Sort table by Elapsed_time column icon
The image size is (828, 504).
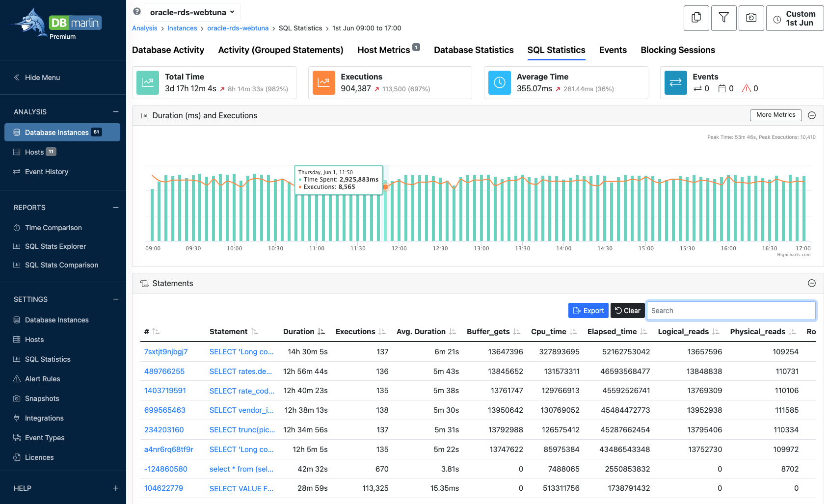pyautogui.click(x=644, y=332)
